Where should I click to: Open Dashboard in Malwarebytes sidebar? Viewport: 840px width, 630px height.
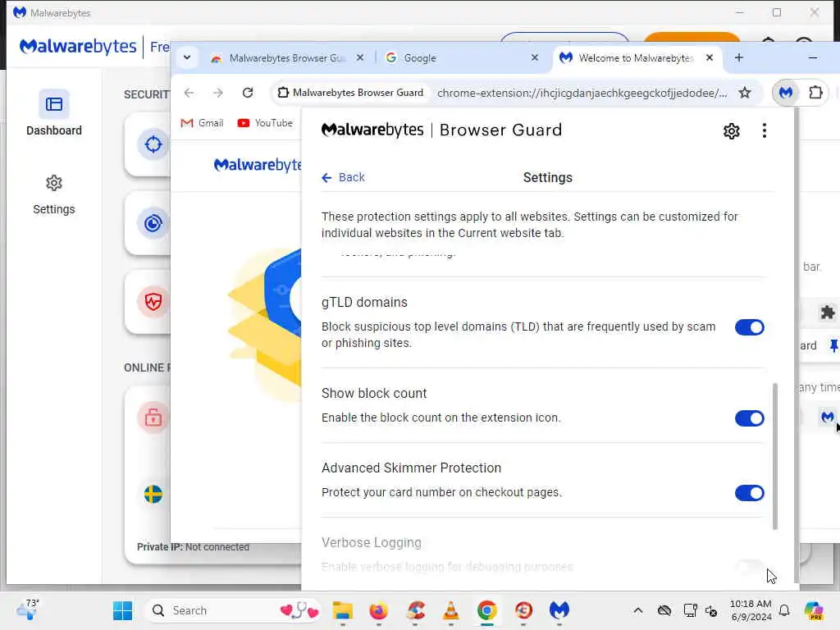(53, 113)
